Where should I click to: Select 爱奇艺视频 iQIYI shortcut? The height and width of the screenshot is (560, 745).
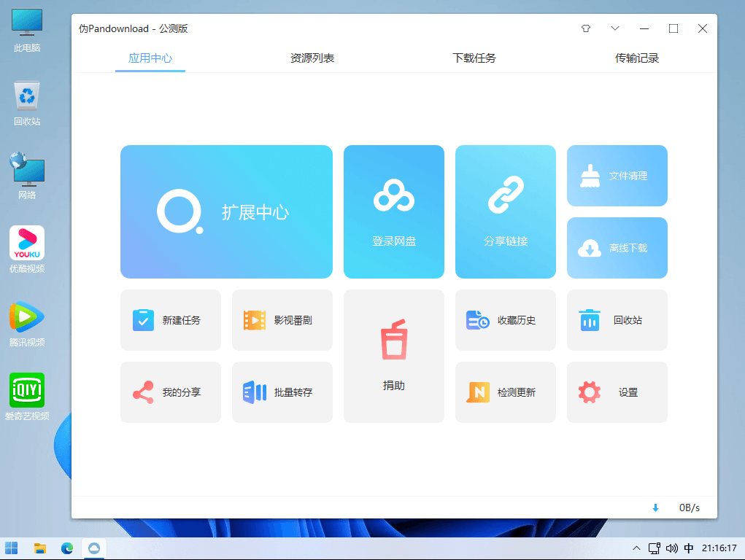point(27,397)
